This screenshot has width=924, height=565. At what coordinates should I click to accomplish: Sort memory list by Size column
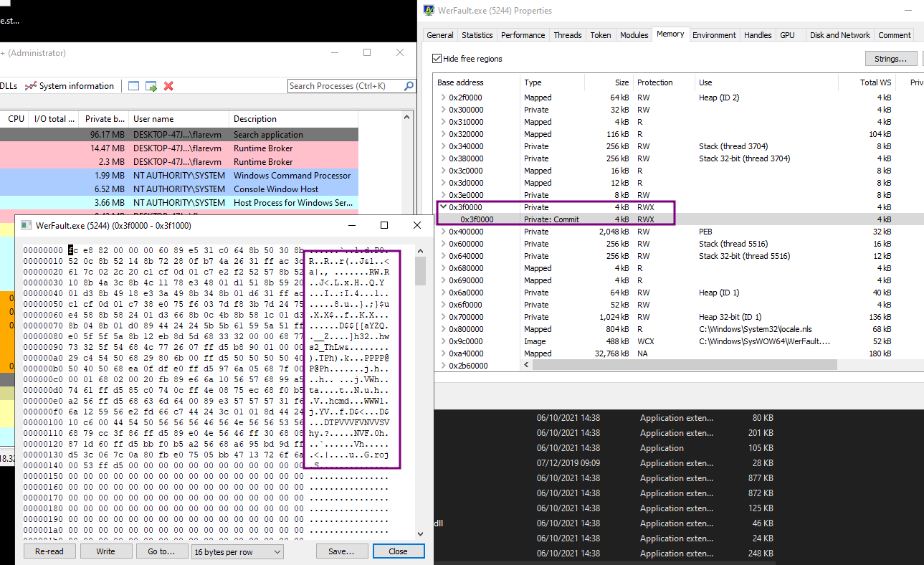click(x=609, y=82)
